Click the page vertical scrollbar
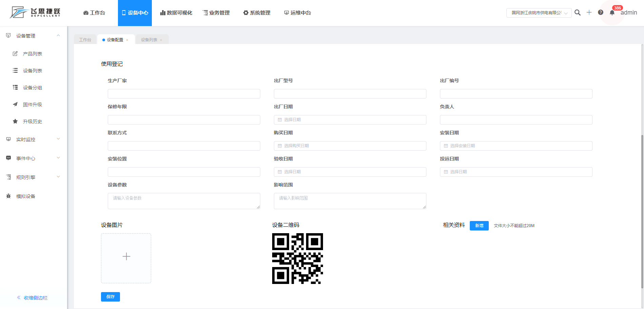 642,212
